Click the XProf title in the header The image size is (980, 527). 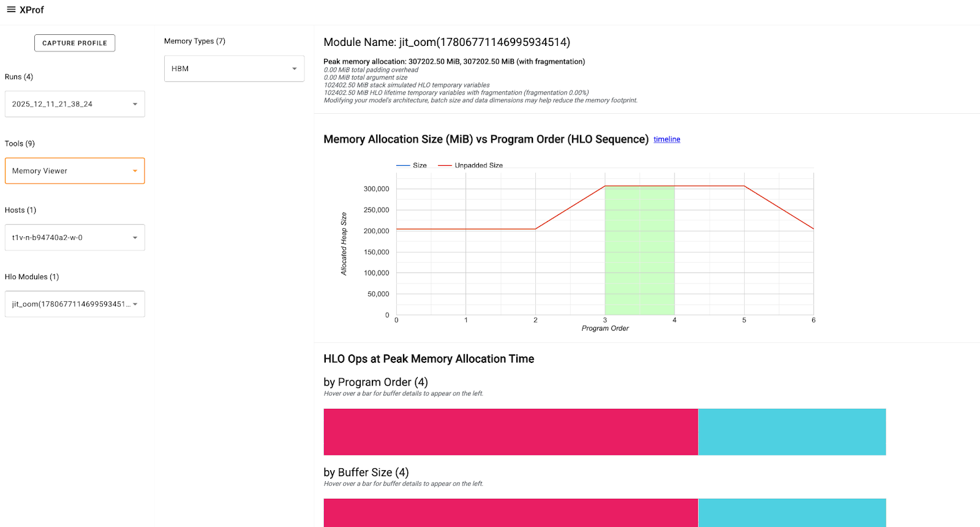(32, 10)
